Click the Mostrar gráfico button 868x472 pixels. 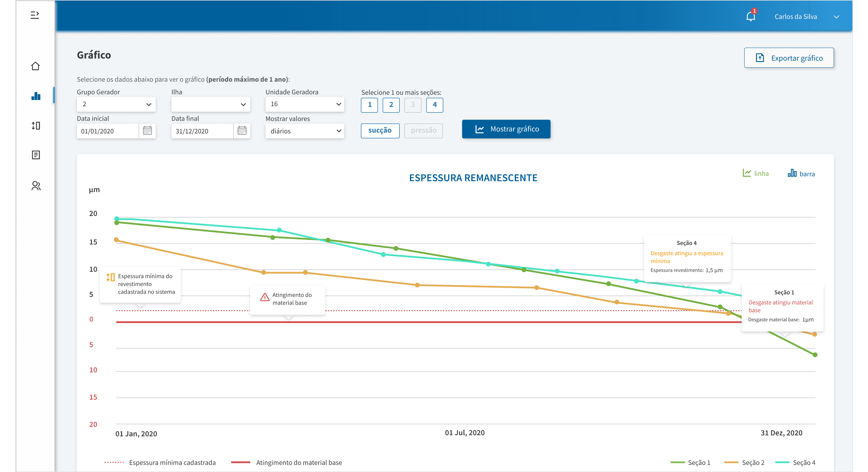[506, 129]
